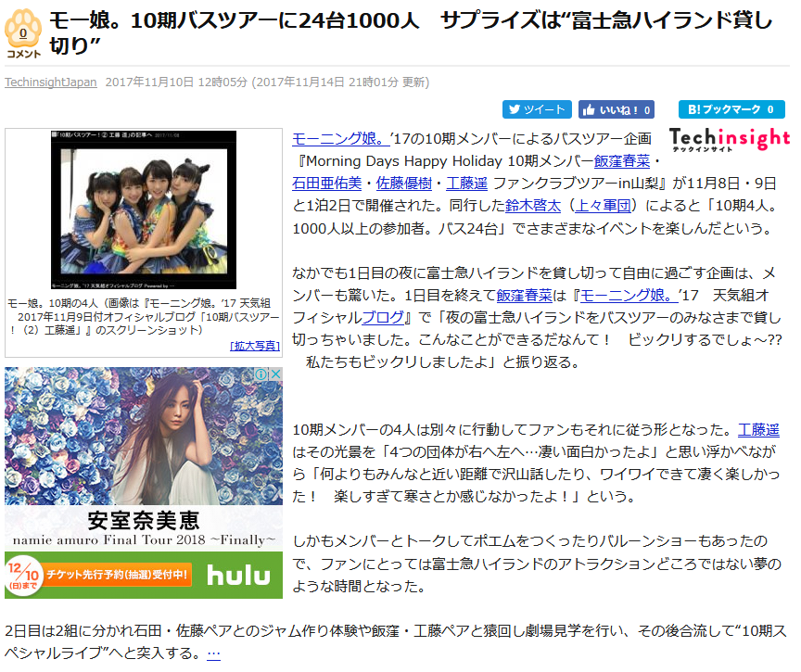The width and height of the screenshot is (801, 672).
Task: Click the orange チケット先行予約 ticket button
Action: 117,575
